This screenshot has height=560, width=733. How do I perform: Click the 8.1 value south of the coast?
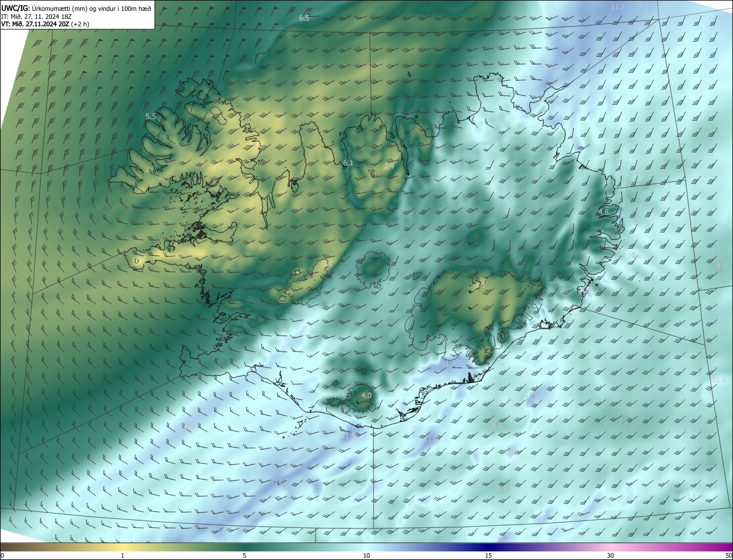(497, 425)
